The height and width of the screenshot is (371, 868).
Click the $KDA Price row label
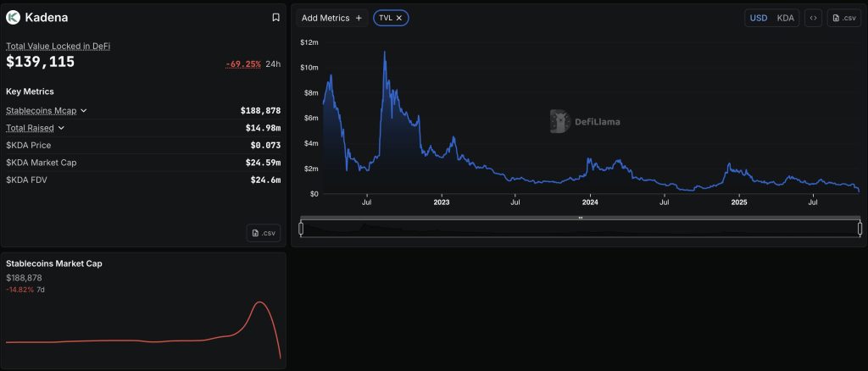coord(29,146)
